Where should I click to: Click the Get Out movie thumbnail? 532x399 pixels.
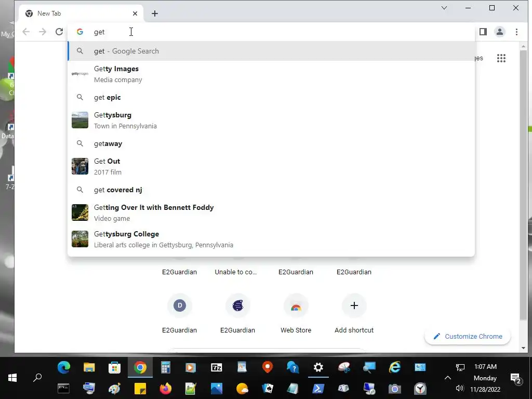pos(80,166)
